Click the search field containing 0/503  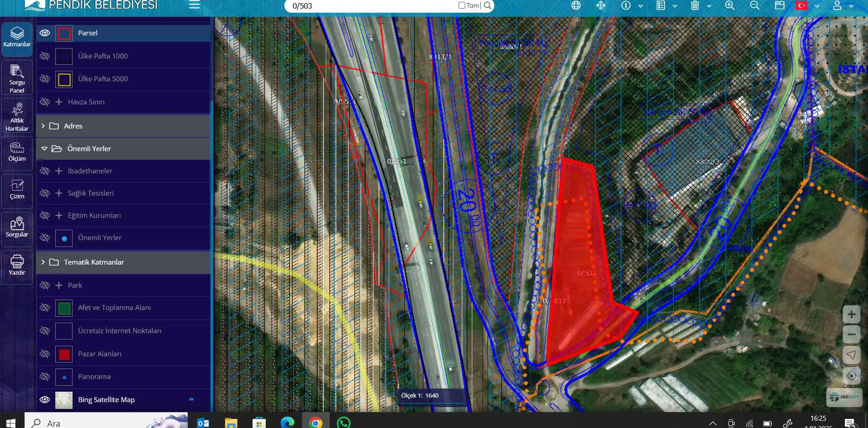(x=373, y=6)
